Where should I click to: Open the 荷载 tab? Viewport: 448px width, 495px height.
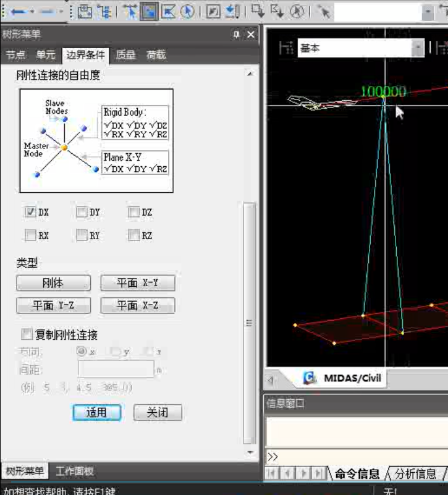(x=156, y=55)
